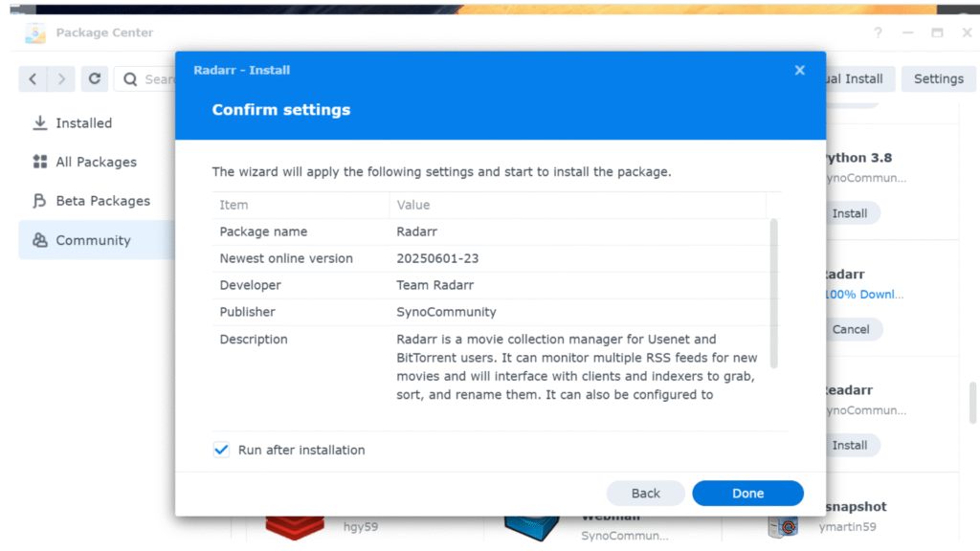The width and height of the screenshot is (980, 551).
Task: Open help with the question mark icon
Action: pos(878,33)
